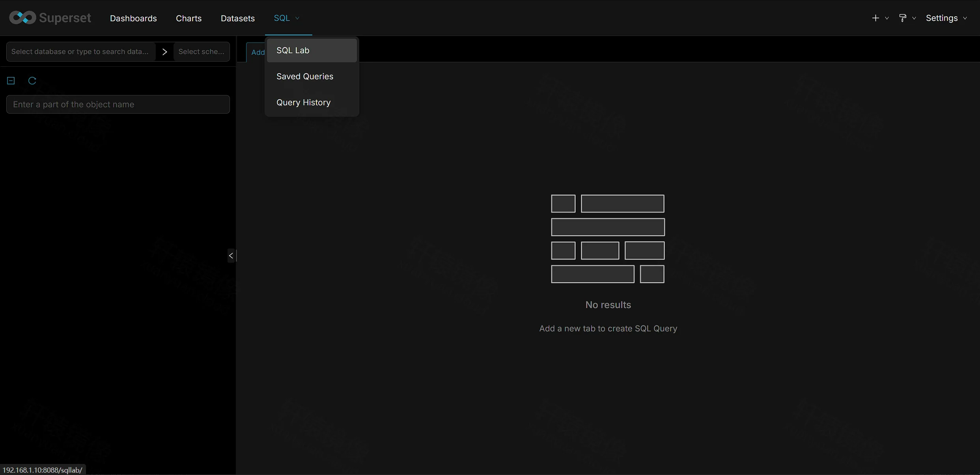This screenshot has width=980, height=475.
Task: Open the Charts page
Action: coord(189,18)
